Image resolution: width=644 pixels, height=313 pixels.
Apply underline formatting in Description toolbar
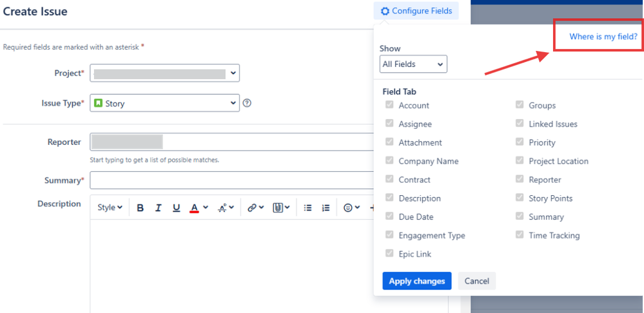coord(176,207)
